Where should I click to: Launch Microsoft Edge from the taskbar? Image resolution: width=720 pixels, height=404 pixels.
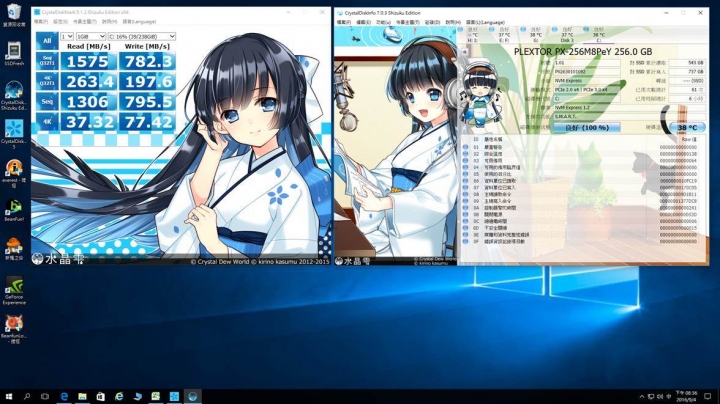click(x=64, y=396)
